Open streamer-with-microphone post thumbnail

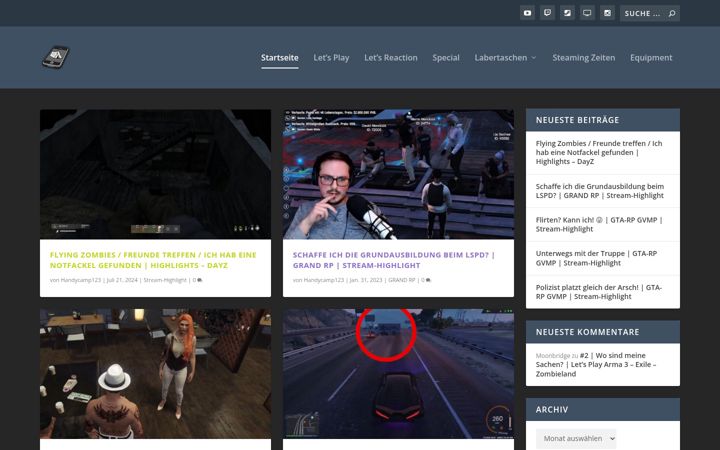tap(398, 174)
